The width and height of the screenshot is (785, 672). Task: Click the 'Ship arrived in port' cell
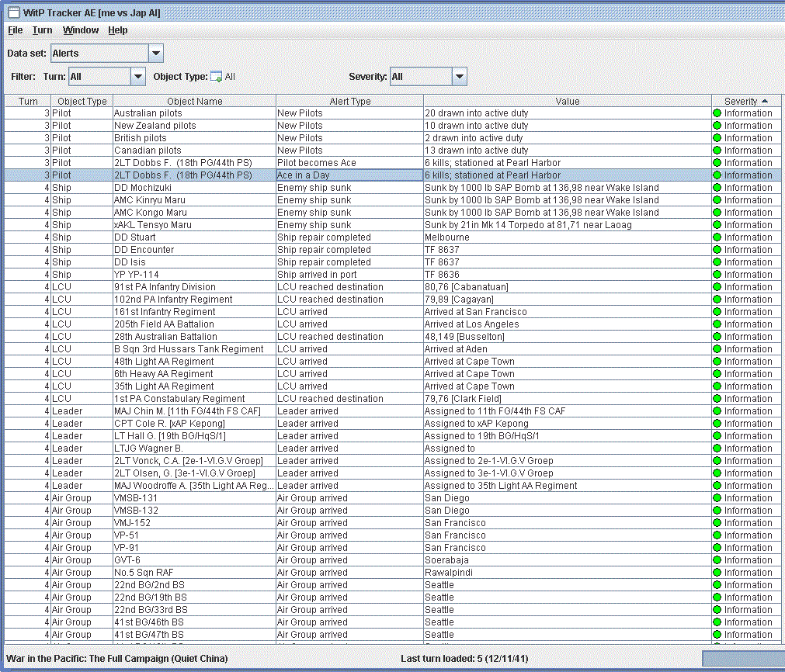(x=349, y=274)
